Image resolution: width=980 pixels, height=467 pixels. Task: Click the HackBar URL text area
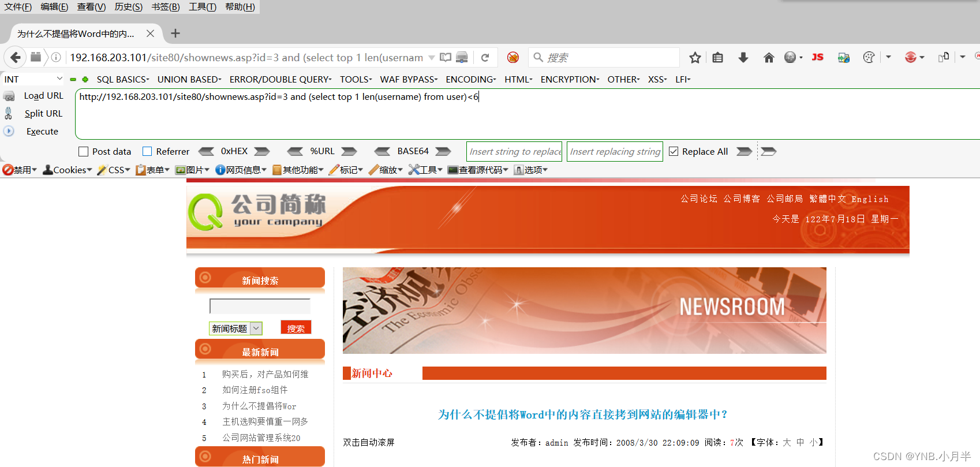527,114
